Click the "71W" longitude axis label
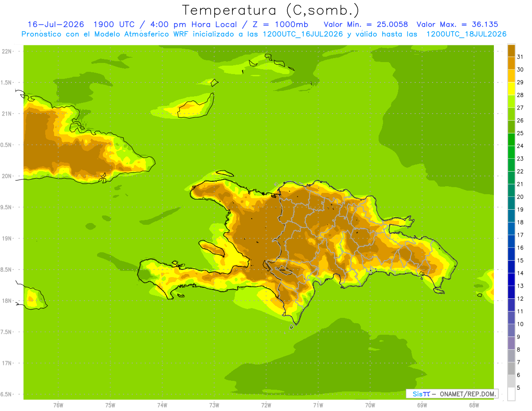The height and width of the screenshot is (411, 532). (x=318, y=405)
